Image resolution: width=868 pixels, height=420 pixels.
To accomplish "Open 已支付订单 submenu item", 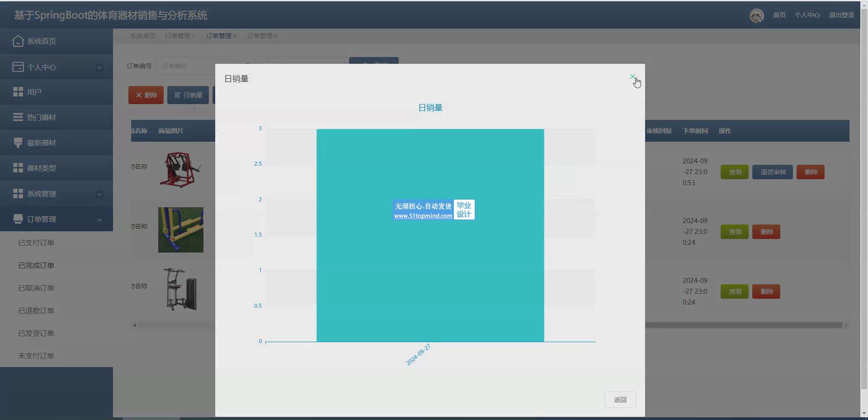I will coord(36,243).
